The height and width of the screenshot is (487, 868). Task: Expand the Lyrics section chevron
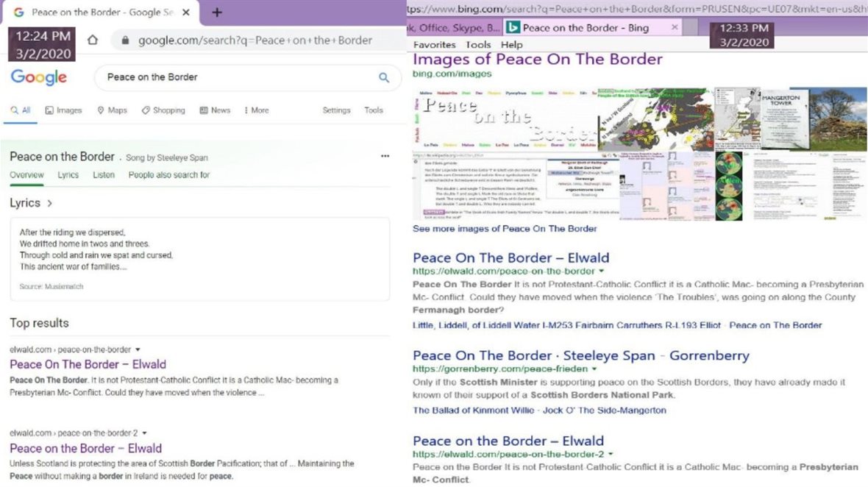[49, 203]
